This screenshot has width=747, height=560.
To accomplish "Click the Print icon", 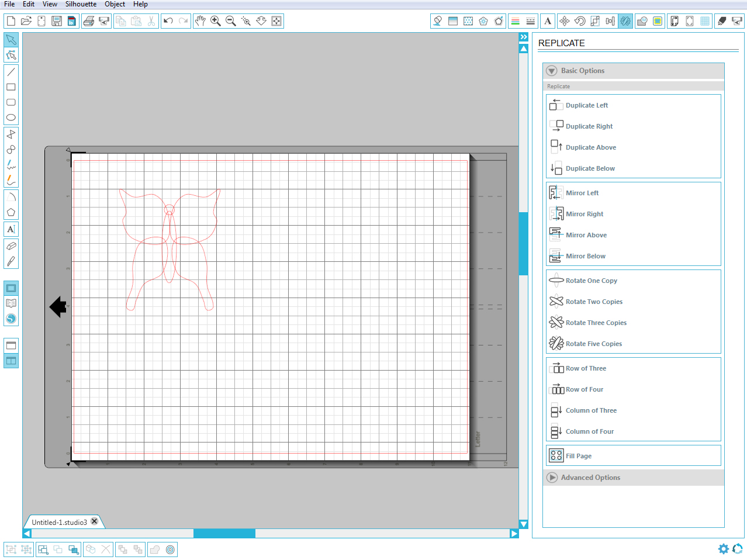I will coord(89,21).
